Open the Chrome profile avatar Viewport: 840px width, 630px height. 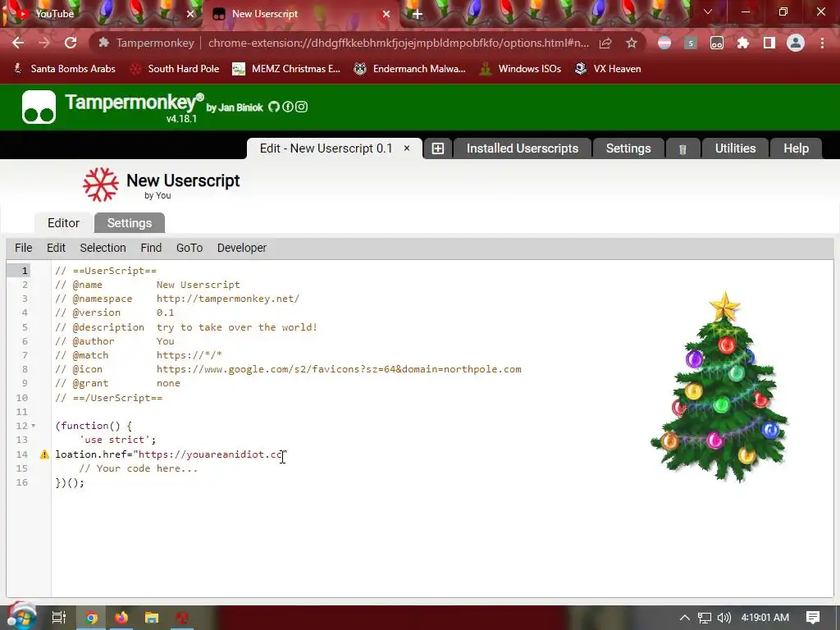click(796, 43)
